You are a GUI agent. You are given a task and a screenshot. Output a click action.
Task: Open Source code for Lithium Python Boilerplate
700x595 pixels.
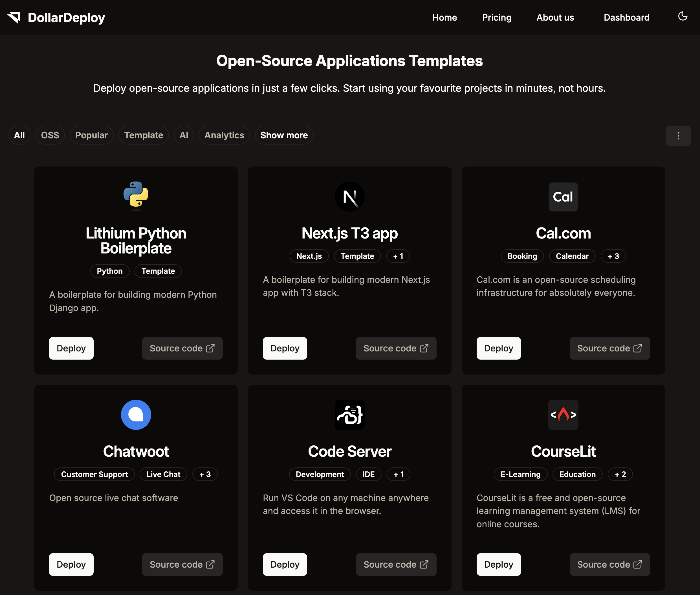[182, 348]
